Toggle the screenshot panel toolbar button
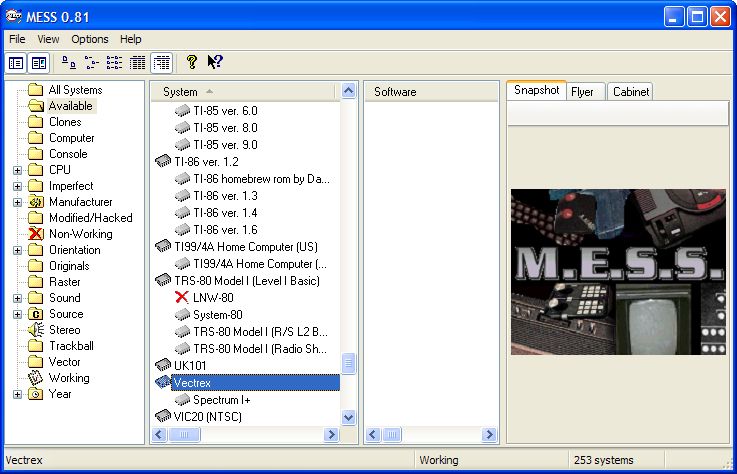The image size is (737, 474). tap(39, 63)
